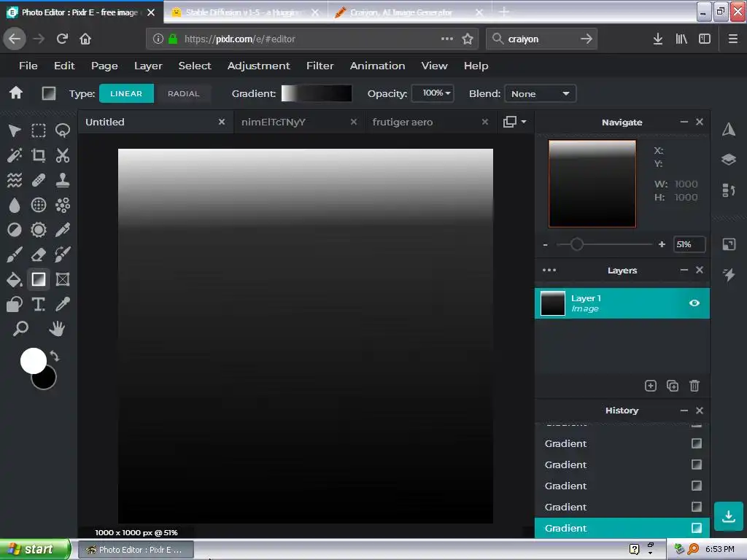747x560 pixels.
Task: Choose LINEAR gradient type
Action: coord(126,93)
